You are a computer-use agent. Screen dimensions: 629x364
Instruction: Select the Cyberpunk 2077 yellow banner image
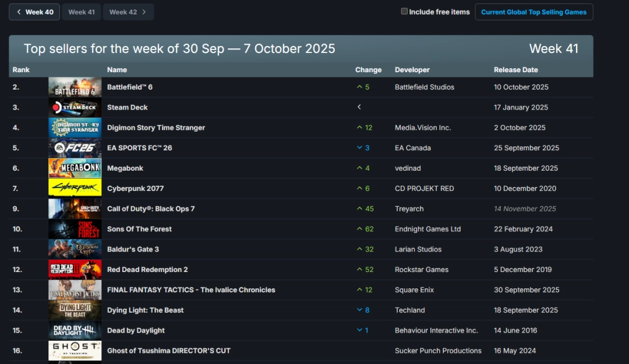75,189
